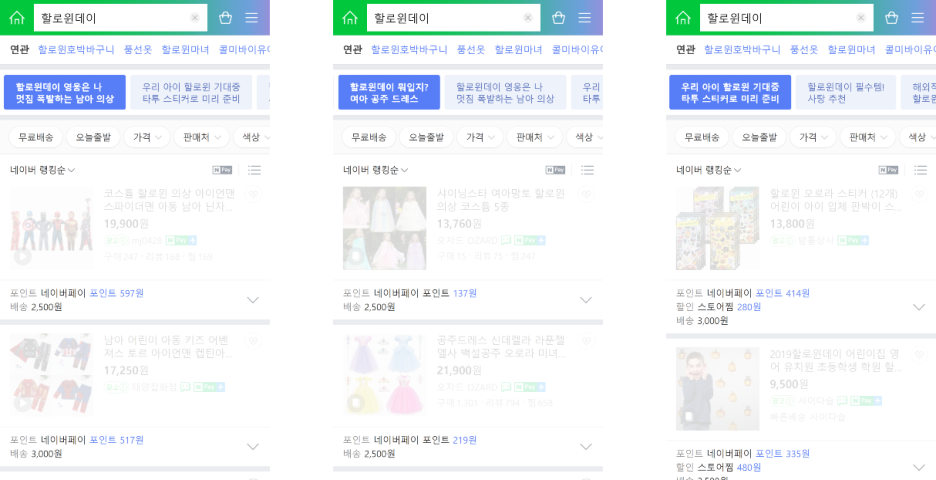Viewport: 936px width, 480px height.
Task: Tap the N Pay badge beside seller mj0428
Action: click(x=181, y=241)
